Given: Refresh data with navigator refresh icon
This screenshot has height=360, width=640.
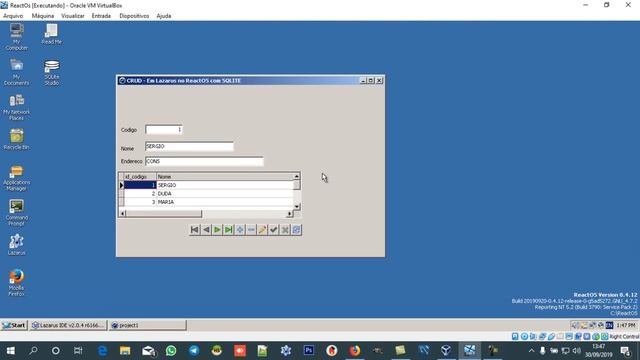Looking at the screenshot, I should point(296,230).
